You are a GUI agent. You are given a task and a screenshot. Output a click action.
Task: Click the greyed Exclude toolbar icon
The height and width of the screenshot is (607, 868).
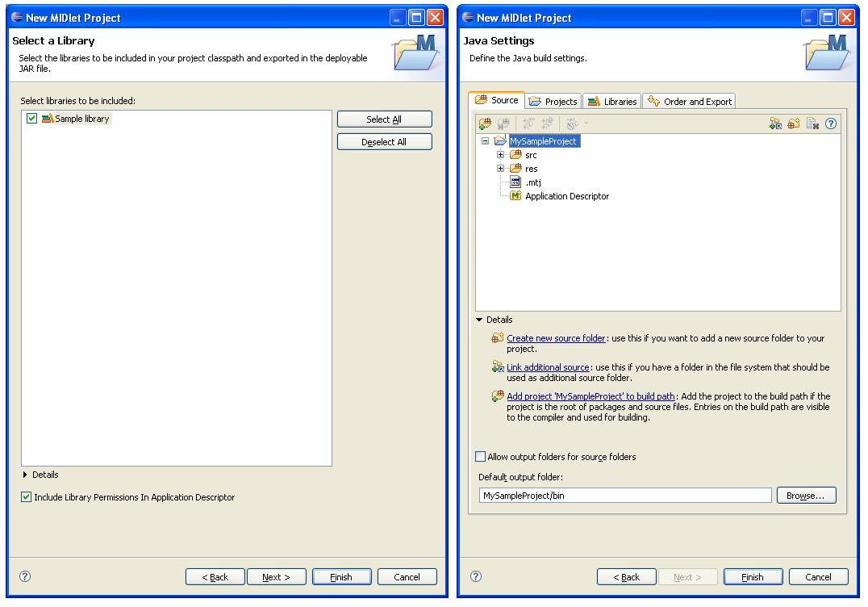click(x=529, y=123)
